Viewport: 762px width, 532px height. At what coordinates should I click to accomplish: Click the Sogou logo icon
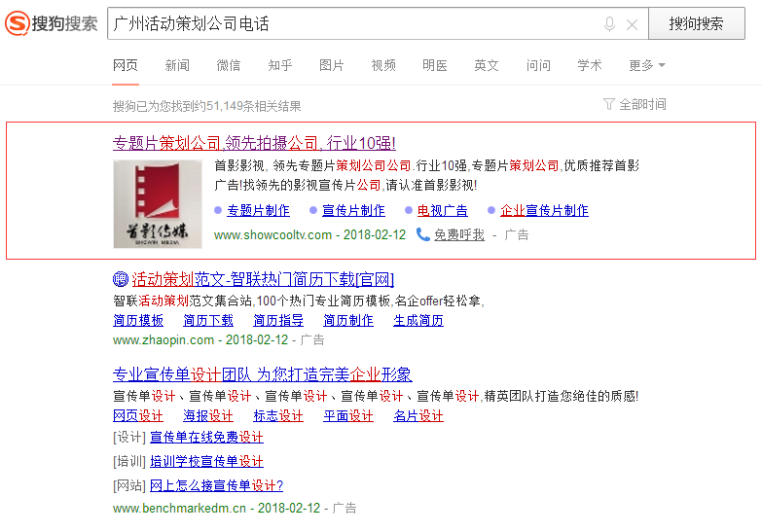coord(17,23)
